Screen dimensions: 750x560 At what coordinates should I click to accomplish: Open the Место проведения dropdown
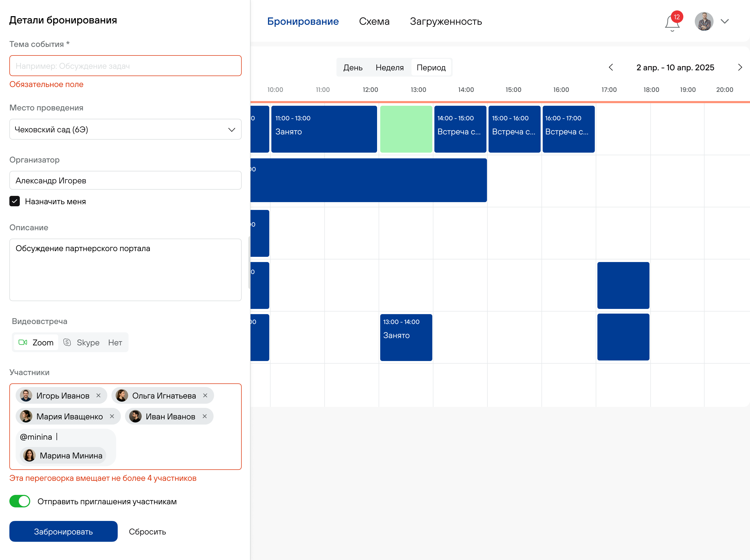point(125,129)
